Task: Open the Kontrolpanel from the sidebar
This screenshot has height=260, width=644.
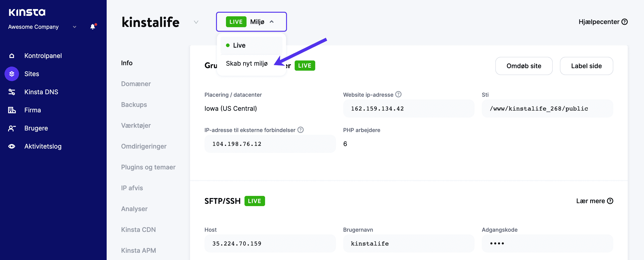Action: tap(43, 56)
